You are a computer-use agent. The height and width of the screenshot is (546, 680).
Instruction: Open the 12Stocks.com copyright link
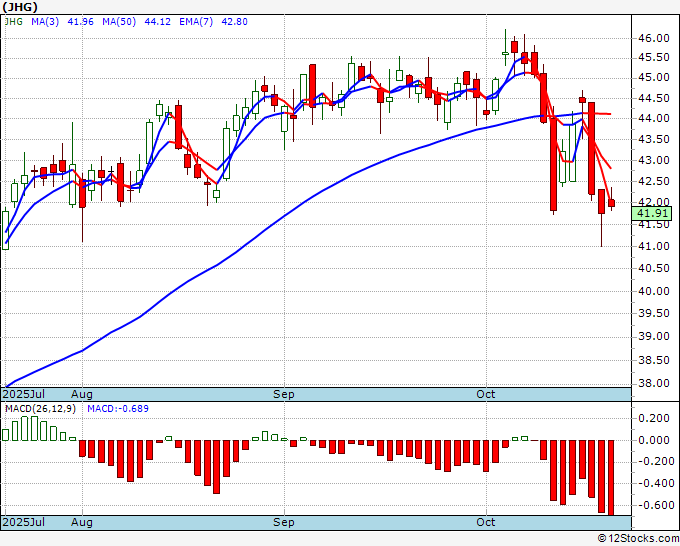coord(638,539)
